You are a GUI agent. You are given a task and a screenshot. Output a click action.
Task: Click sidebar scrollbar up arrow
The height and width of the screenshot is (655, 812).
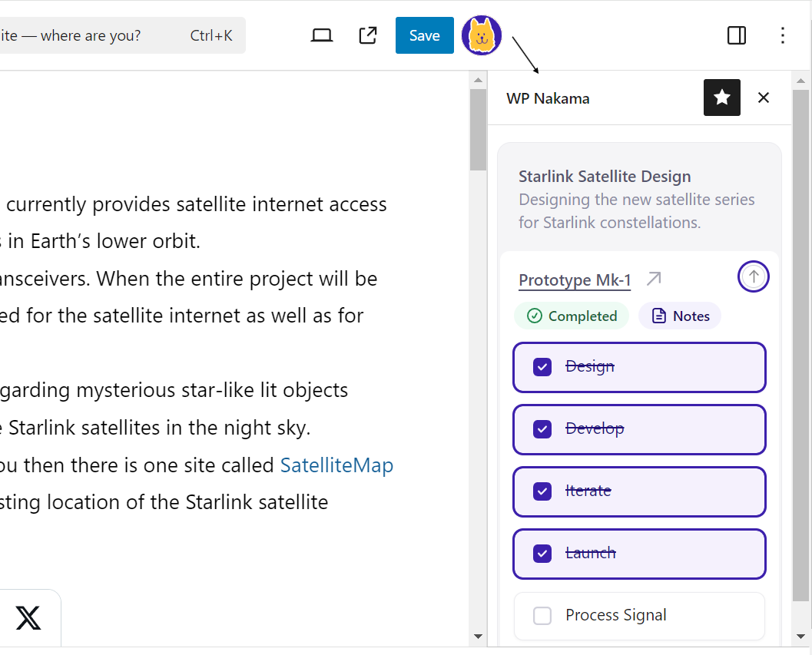pyautogui.click(x=800, y=81)
